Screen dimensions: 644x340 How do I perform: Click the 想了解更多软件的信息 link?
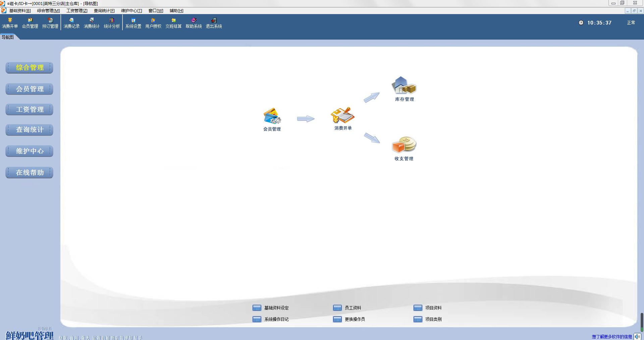[612, 337]
